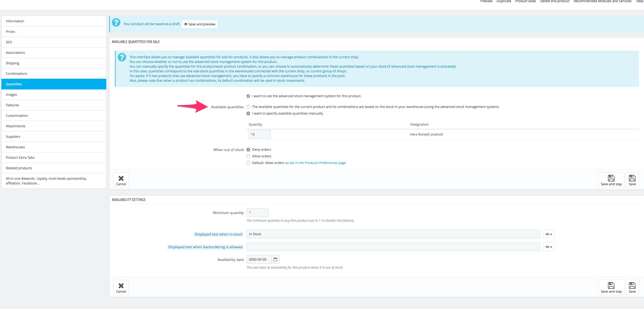Open the 'de' language dropdown for backordering text
Viewport: 644px width, 309px height.
(x=548, y=247)
